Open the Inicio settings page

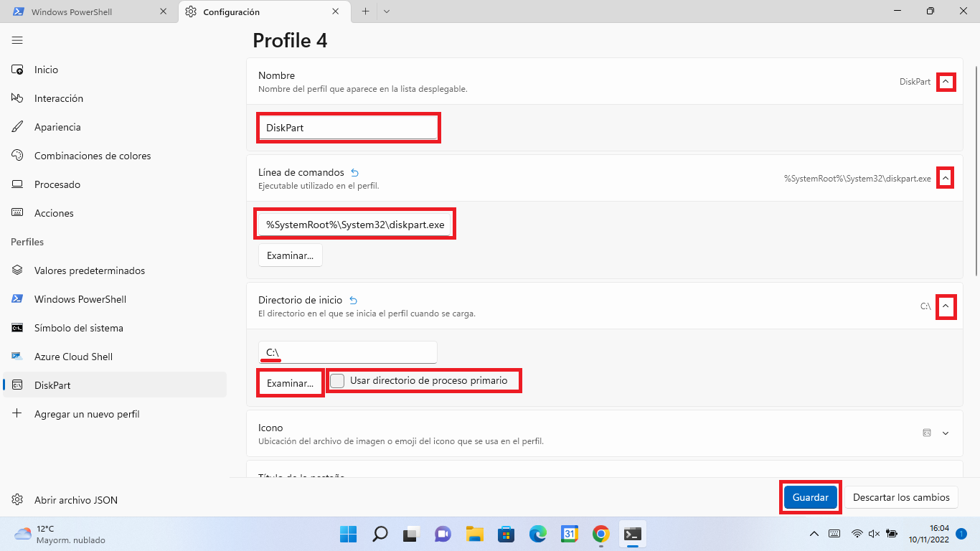(115, 70)
